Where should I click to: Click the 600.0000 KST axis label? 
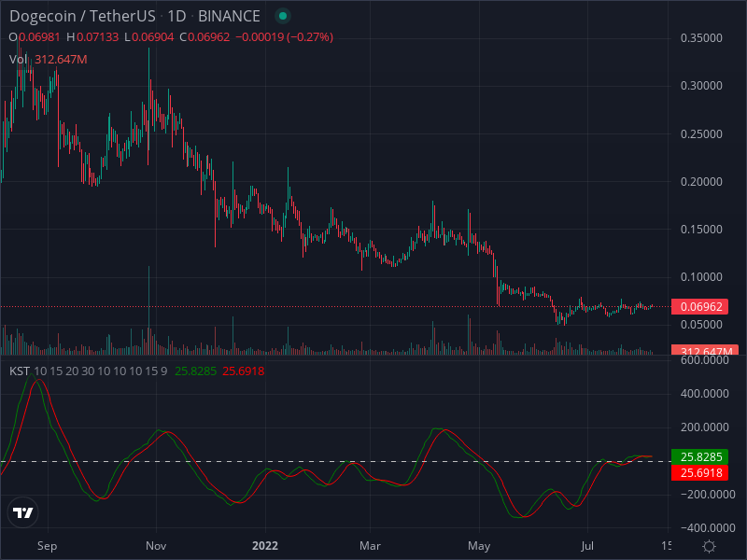(x=705, y=360)
